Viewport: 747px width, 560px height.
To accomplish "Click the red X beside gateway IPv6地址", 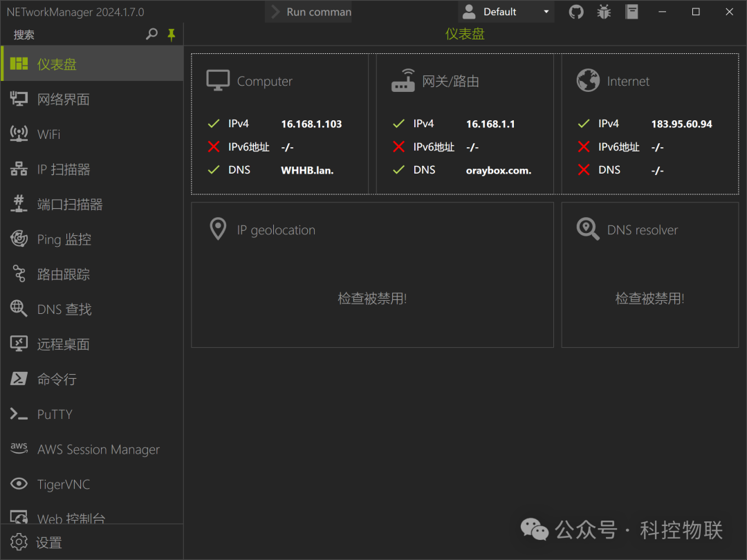I will pos(399,147).
